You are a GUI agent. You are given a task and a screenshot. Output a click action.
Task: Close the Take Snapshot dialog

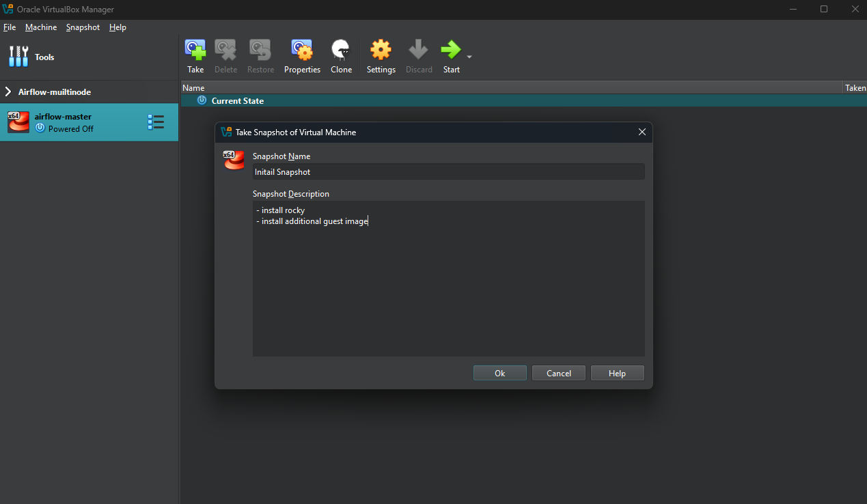tap(642, 132)
